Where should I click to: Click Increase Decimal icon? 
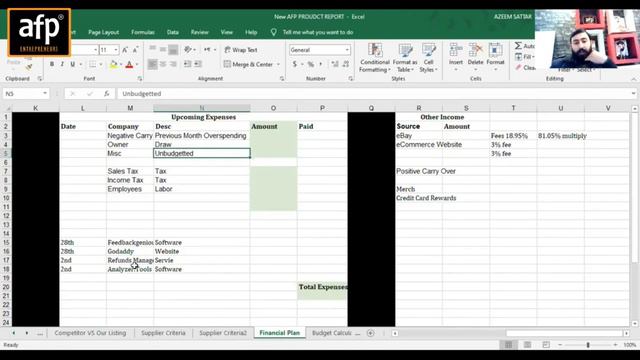click(x=335, y=64)
